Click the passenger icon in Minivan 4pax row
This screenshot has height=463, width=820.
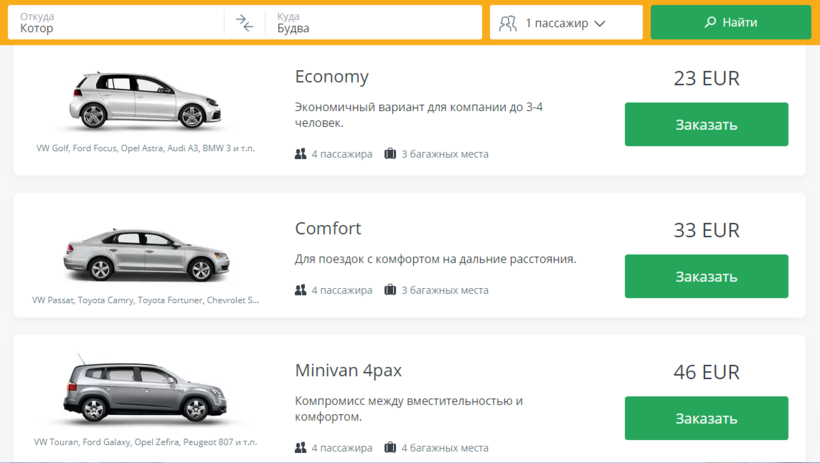coord(301,448)
